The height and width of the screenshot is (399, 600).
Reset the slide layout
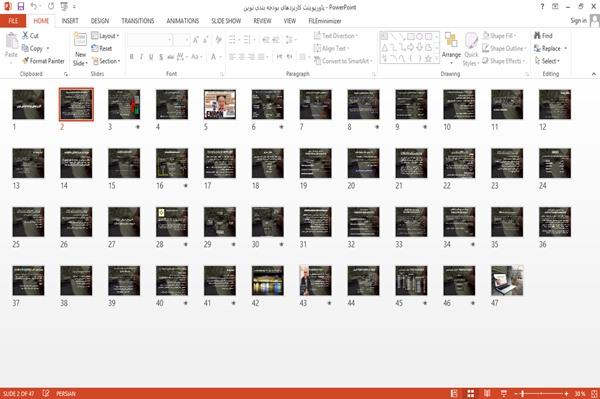(102, 48)
